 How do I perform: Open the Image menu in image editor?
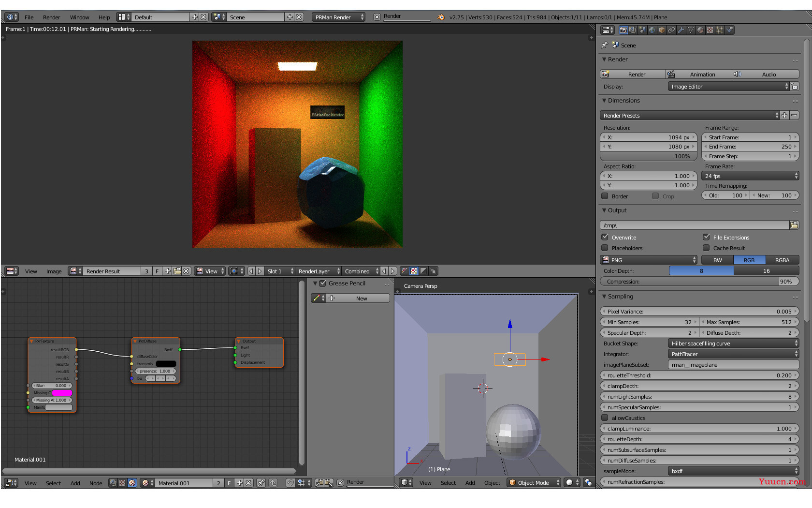tap(54, 271)
